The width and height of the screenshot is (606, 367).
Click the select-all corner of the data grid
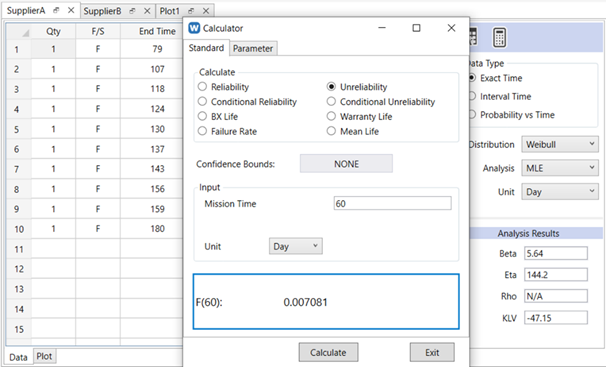point(19,31)
